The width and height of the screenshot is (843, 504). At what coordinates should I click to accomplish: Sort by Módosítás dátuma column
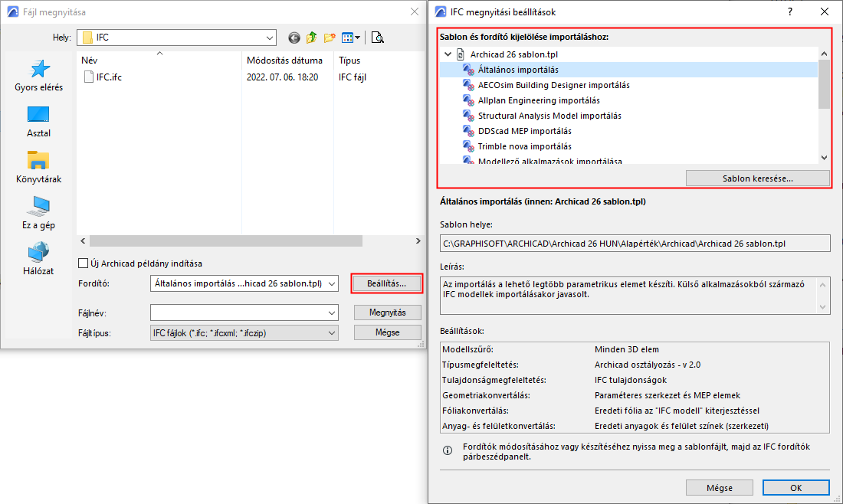(287, 61)
